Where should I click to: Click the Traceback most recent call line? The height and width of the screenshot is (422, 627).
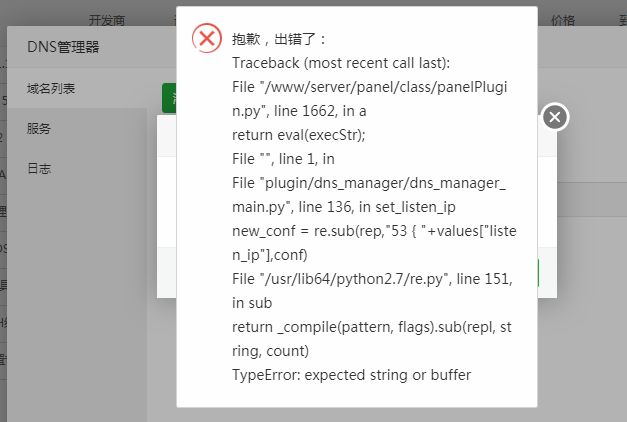click(341, 63)
